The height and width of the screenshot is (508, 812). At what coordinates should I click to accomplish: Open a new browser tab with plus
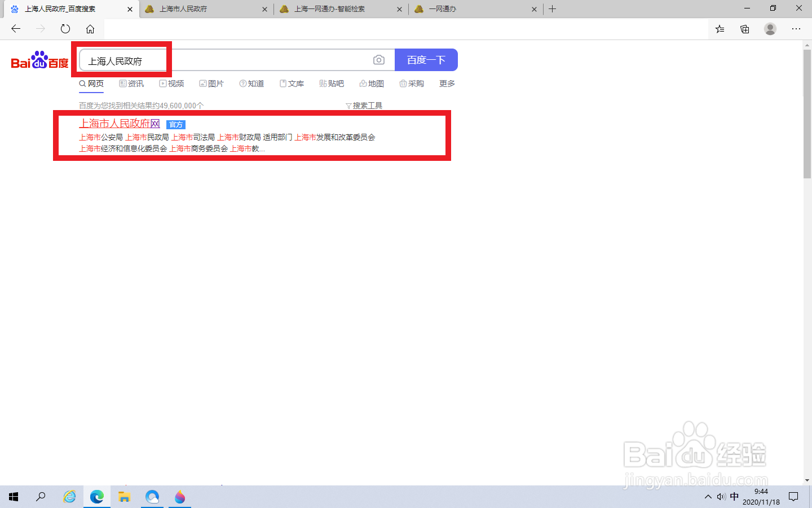(x=553, y=9)
